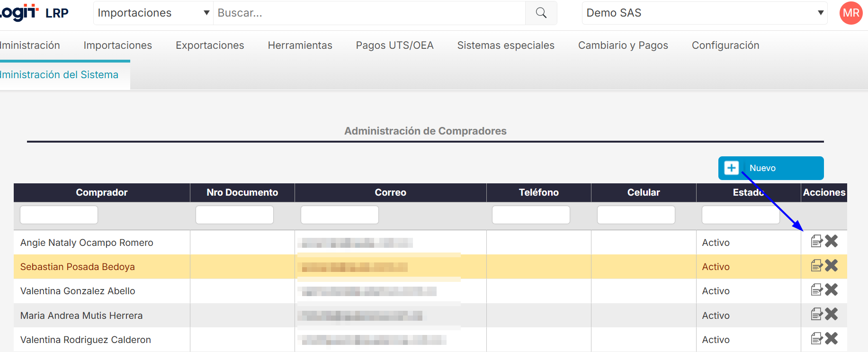This screenshot has width=868, height=352.
Task: Open the Administración menu
Action: click(x=30, y=45)
